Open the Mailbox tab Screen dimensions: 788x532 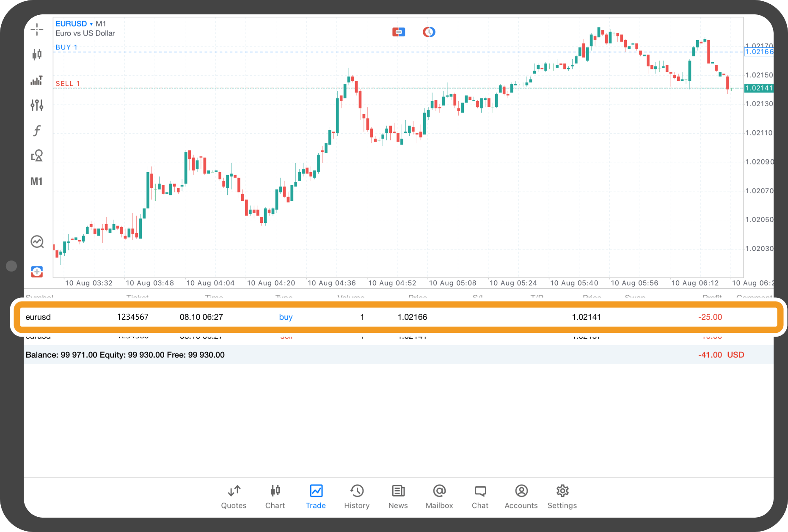click(x=439, y=496)
